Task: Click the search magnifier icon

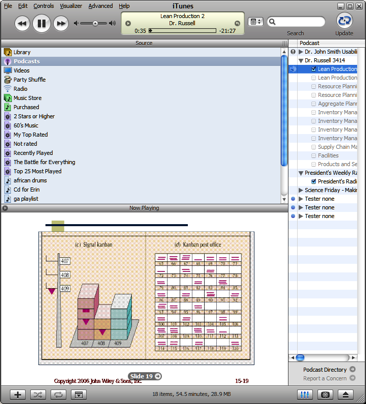Action: tap(272, 22)
